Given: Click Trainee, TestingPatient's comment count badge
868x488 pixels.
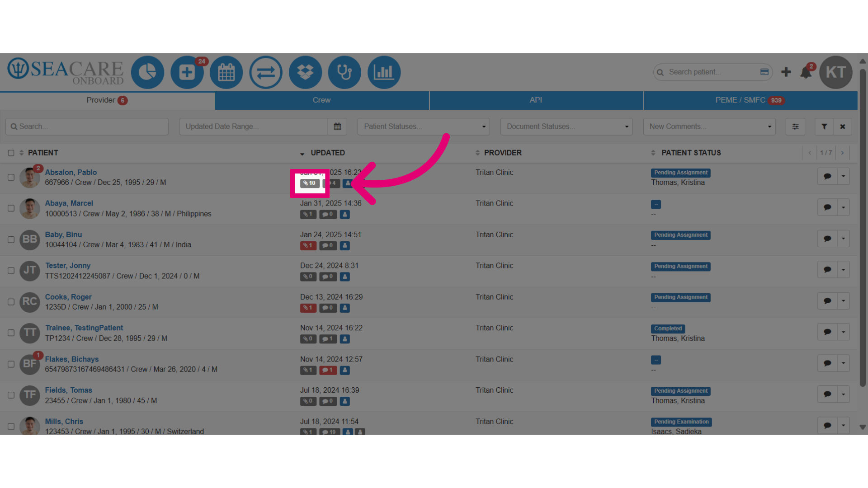Looking at the screenshot, I should coord(328,339).
